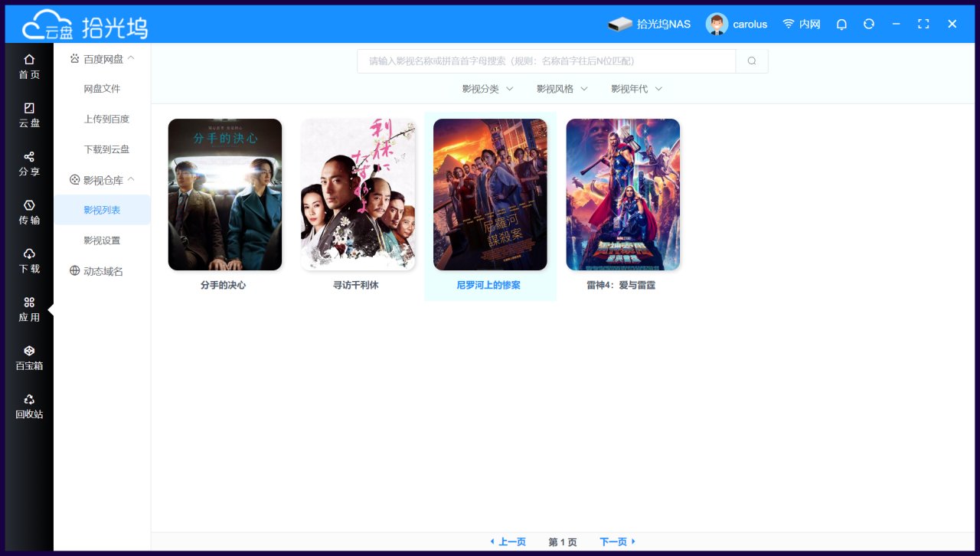Go to next page with 下一页
980x556 pixels.
(618, 542)
